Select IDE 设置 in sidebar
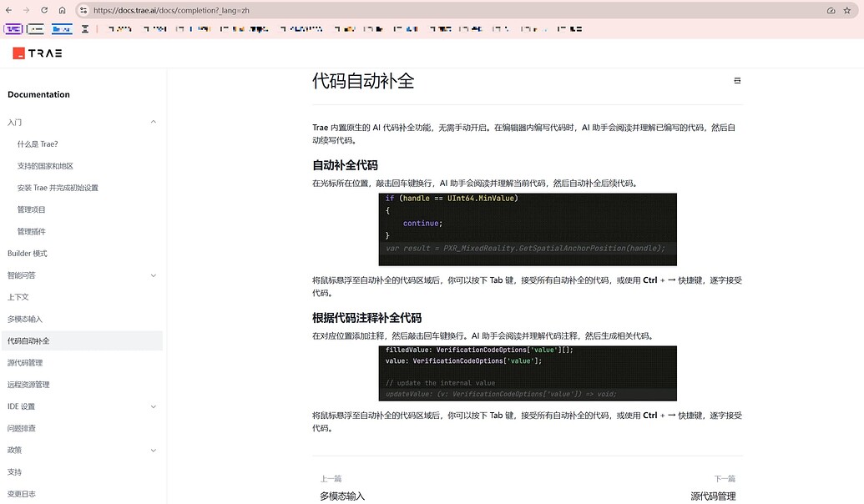The image size is (864, 504). point(21,406)
